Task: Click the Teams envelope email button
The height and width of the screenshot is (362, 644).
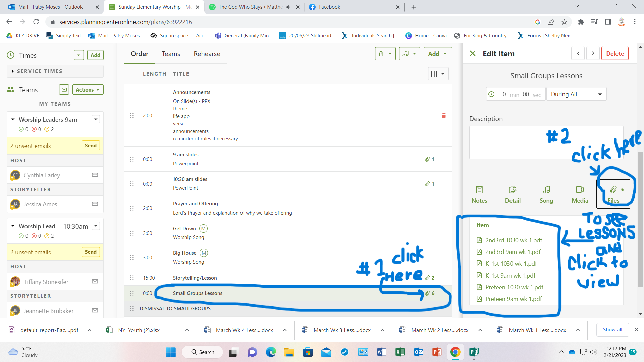Action: 64,89
